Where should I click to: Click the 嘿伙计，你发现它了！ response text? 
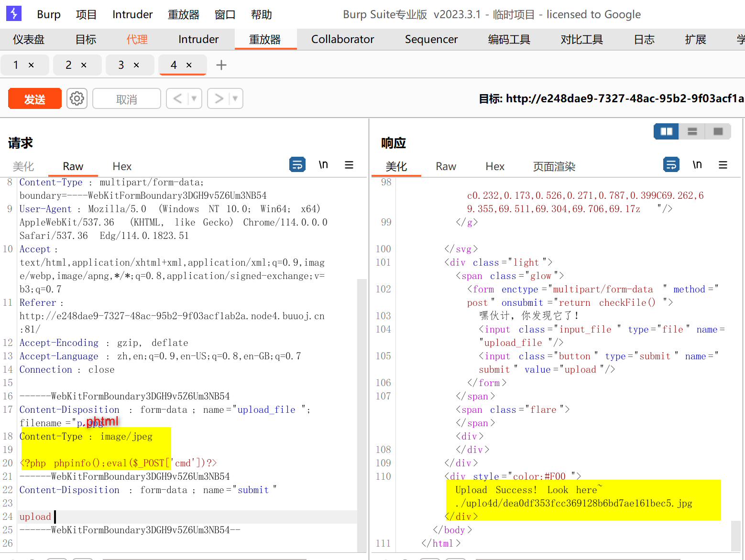(530, 316)
